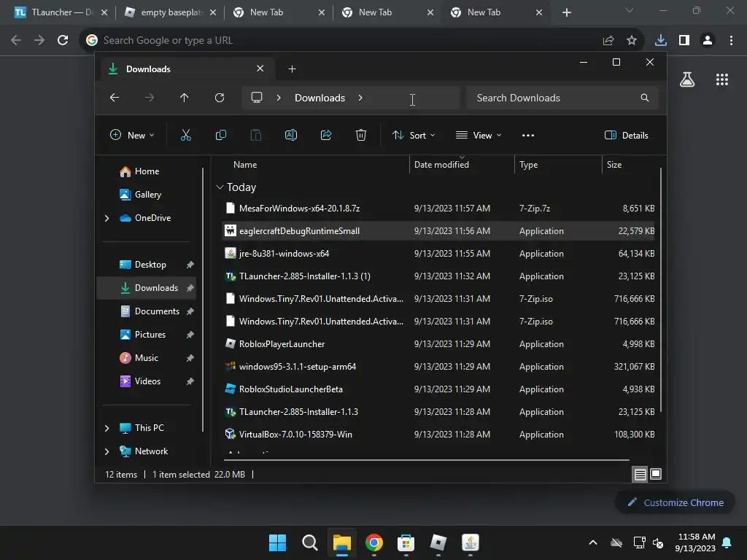Open Java icon on taskbar
Viewport: 747px width, 560px height.
pos(471,542)
